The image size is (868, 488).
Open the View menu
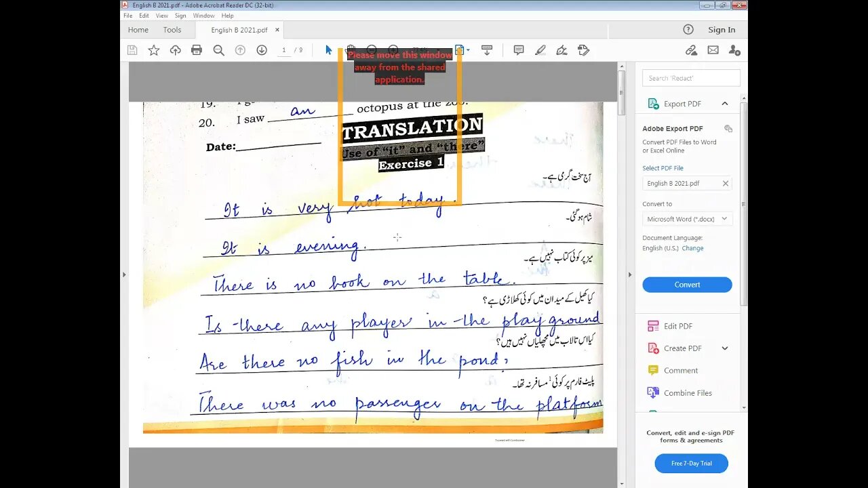(x=162, y=16)
